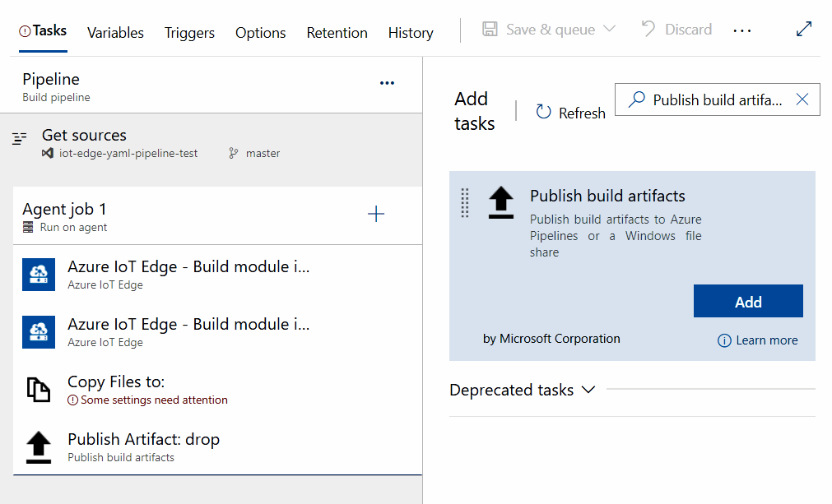Switch to the Variables tab
This screenshot has height=504, width=832.
pyautogui.click(x=115, y=32)
